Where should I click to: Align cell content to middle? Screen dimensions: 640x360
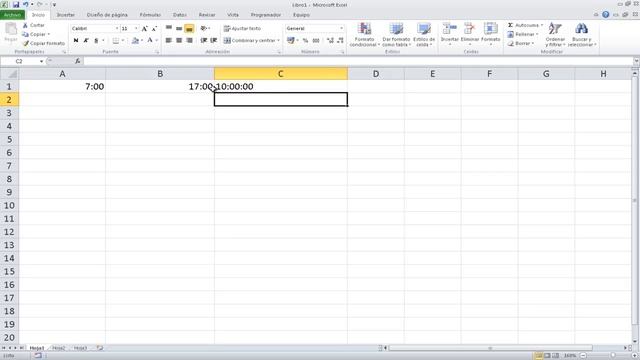tap(179, 29)
